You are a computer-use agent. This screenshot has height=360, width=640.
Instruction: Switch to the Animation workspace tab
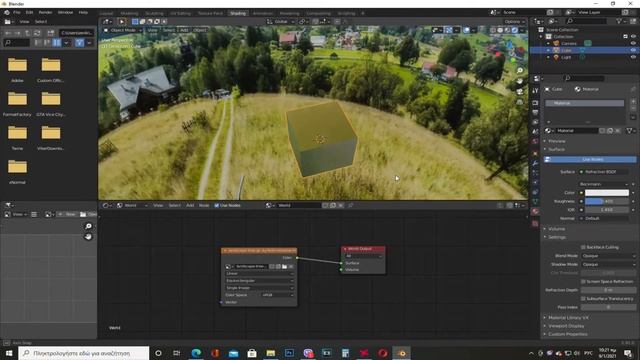(263, 13)
